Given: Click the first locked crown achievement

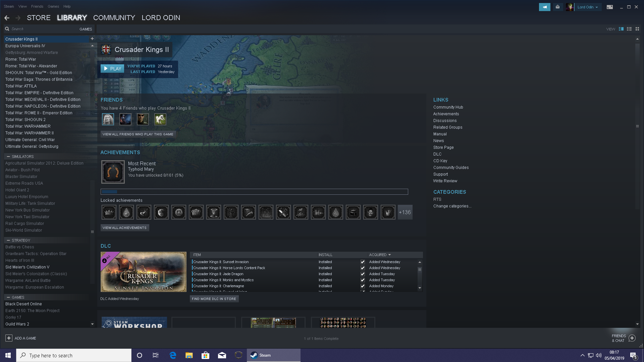Looking at the screenshot, I should [109, 212].
